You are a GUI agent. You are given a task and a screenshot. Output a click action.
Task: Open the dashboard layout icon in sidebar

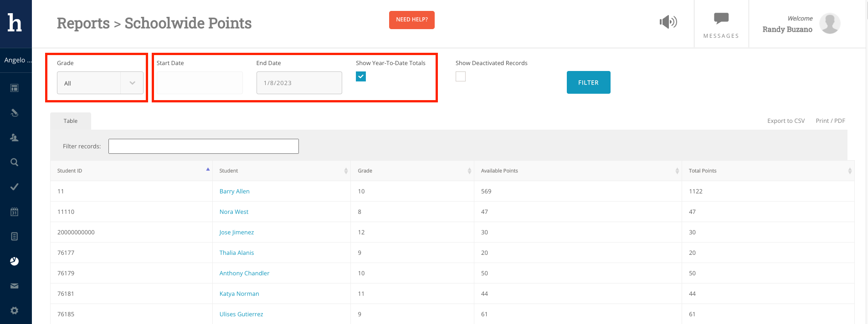point(15,88)
